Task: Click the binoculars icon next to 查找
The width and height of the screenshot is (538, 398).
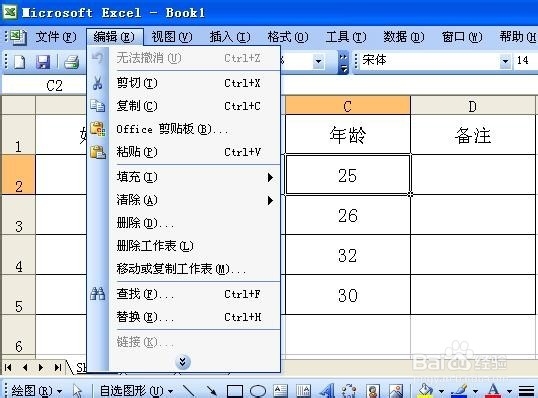Action: click(x=98, y=294)
